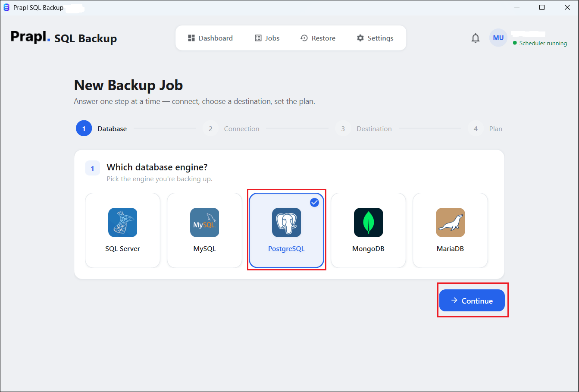Image resolution: width=579 pixels, height=392 pixels.
Task: Click the PostgreSQL label text
Action: point(286,249)
